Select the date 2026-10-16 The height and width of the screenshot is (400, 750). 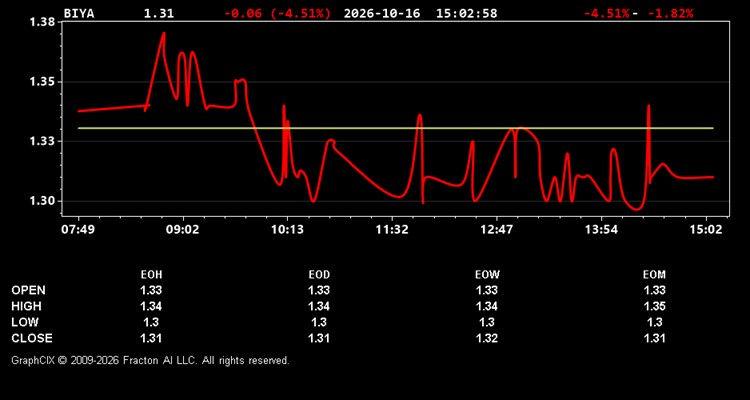point(382,13)
